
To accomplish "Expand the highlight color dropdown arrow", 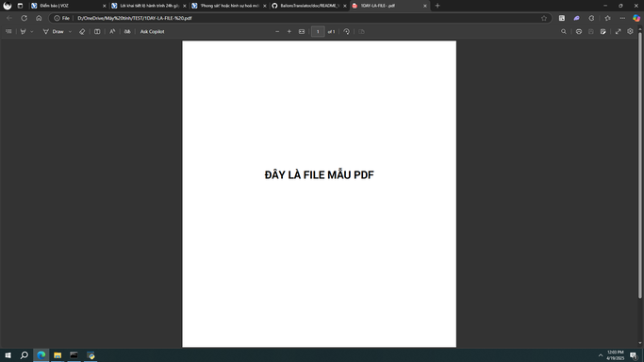I will (x=32, y=32).
